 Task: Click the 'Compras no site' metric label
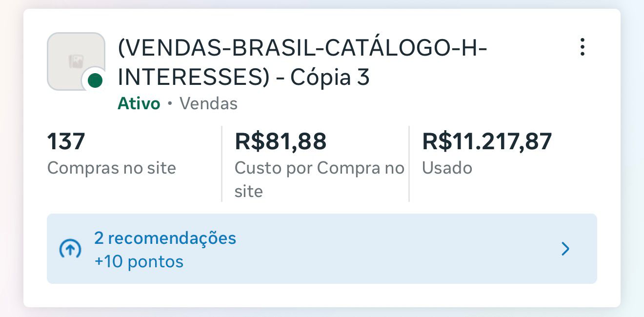point(111,168)
